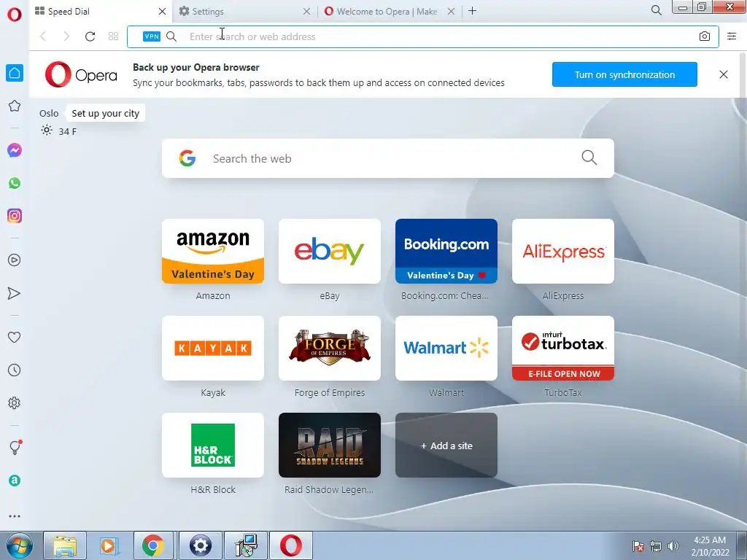747x560 pixels.
Task: Open the H&R Block speed dial tile
Action: point(213,446)
